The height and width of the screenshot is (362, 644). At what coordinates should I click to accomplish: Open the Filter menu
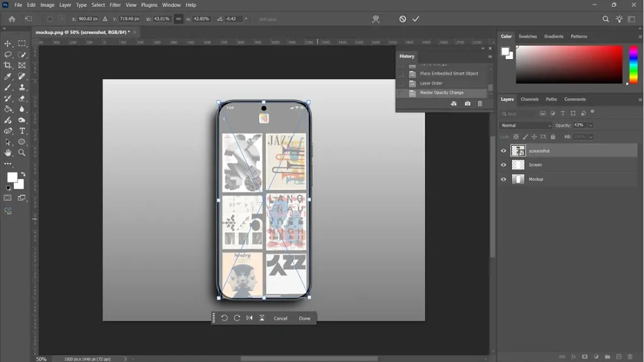[x=115, y=5]
